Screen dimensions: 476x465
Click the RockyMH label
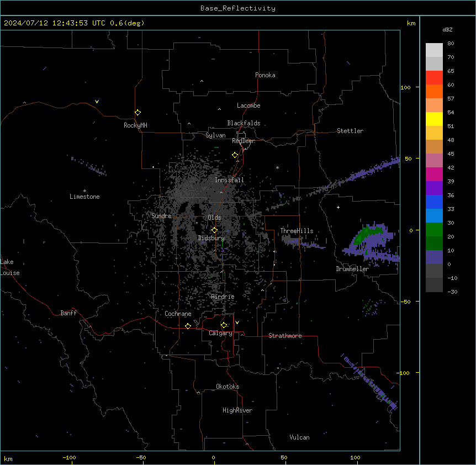click(x=135, y=125)
